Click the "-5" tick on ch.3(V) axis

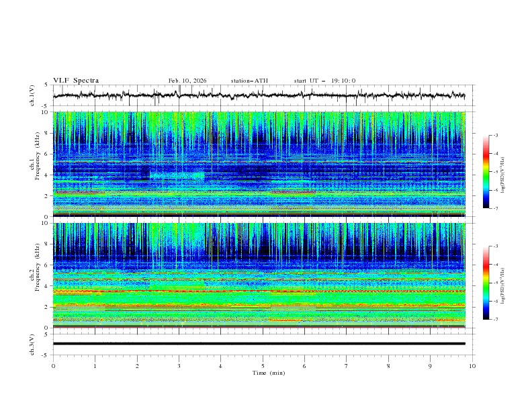(x=46, y=355)
